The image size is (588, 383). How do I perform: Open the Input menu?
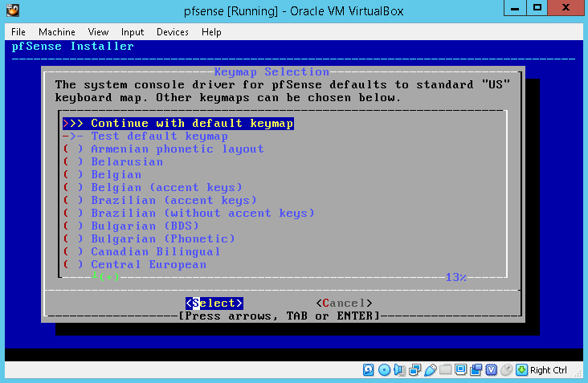(x=133, y=32)
